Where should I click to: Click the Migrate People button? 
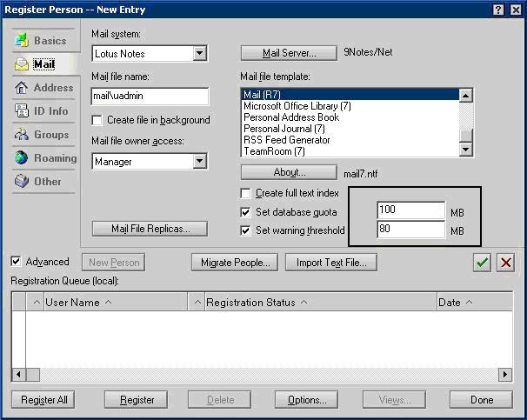pos(235,263)
